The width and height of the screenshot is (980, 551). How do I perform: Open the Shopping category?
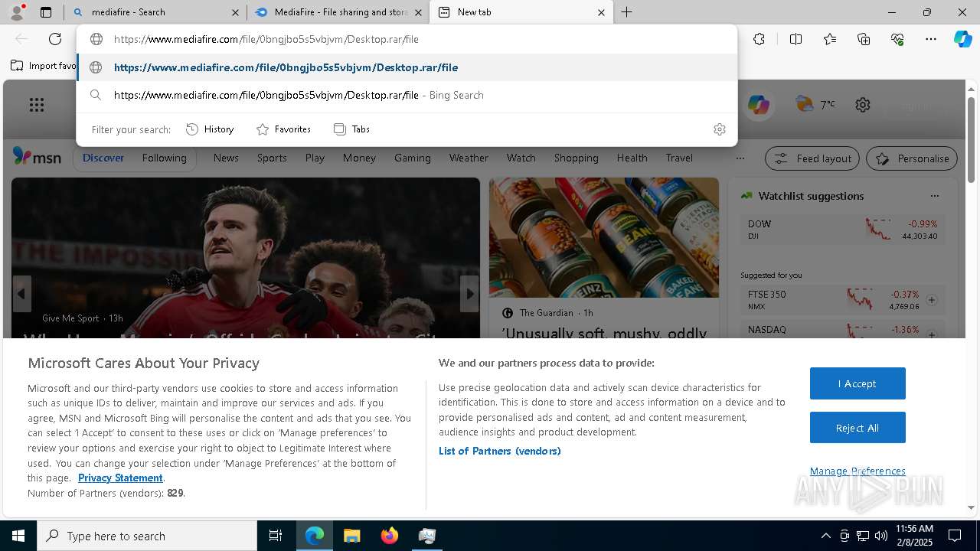(x=576, y=158)
